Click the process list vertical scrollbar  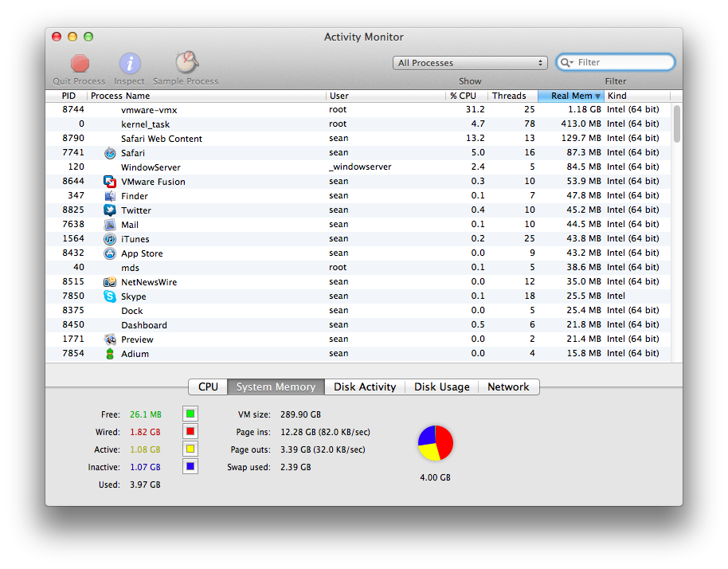[677, 124]
